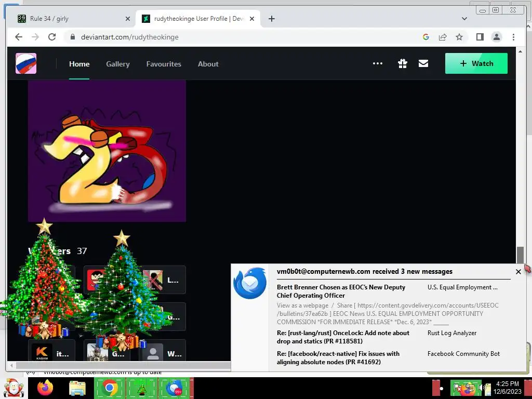
Task: Share this page via the share icon
Action: [443, 37]
